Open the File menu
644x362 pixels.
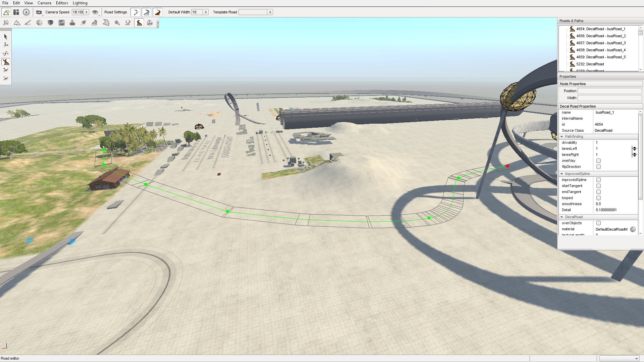tap(5, 3)
